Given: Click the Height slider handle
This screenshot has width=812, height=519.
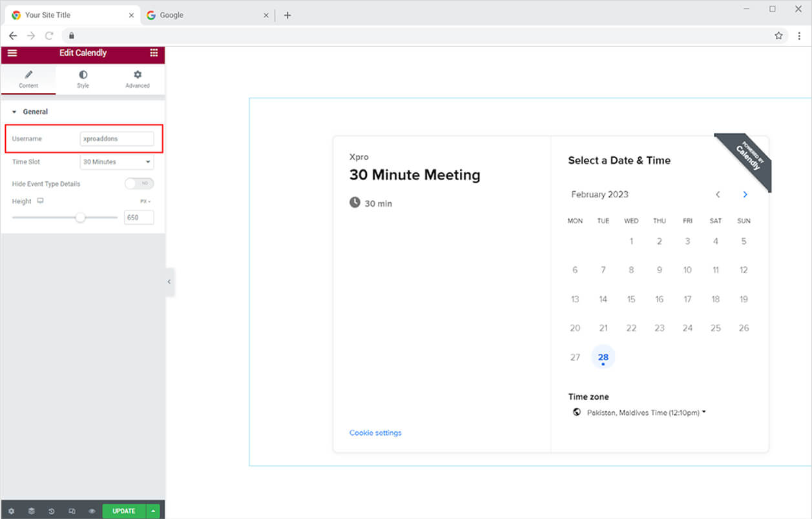Looking at the screenshot, I should click(80, 218).
